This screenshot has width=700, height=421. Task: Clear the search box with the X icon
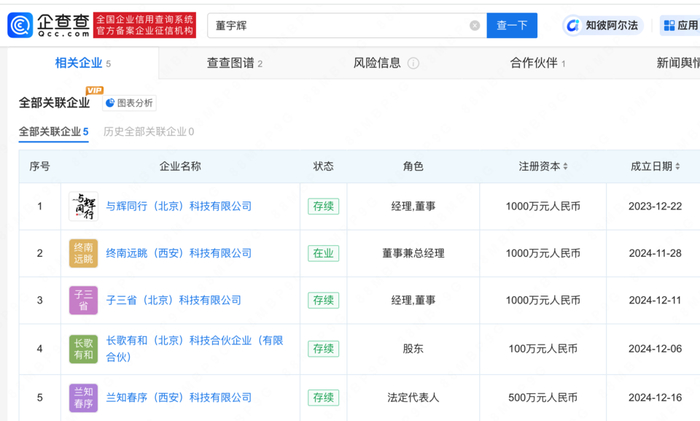pos(474,26)
